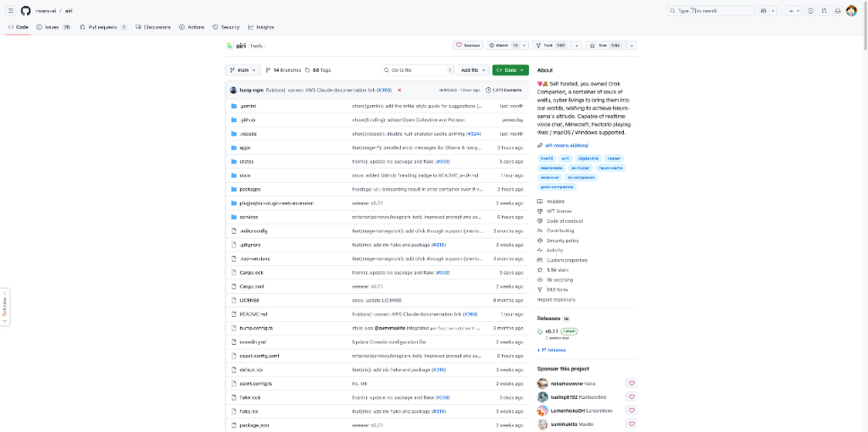Click the GitHub logo icon
Screen dimensions: 868x432
pos(25,10)
